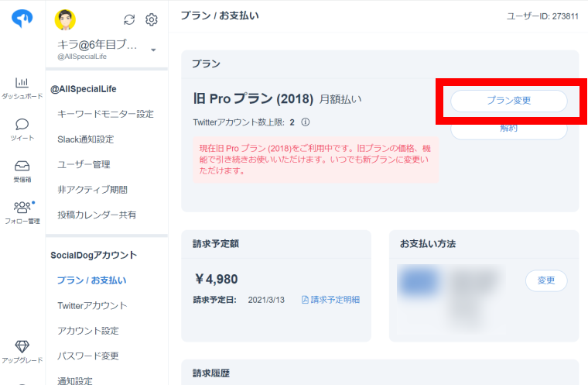Click 変更 button for payment method
The width and height of the screenshot is (588, 385).
click(545, 280)
